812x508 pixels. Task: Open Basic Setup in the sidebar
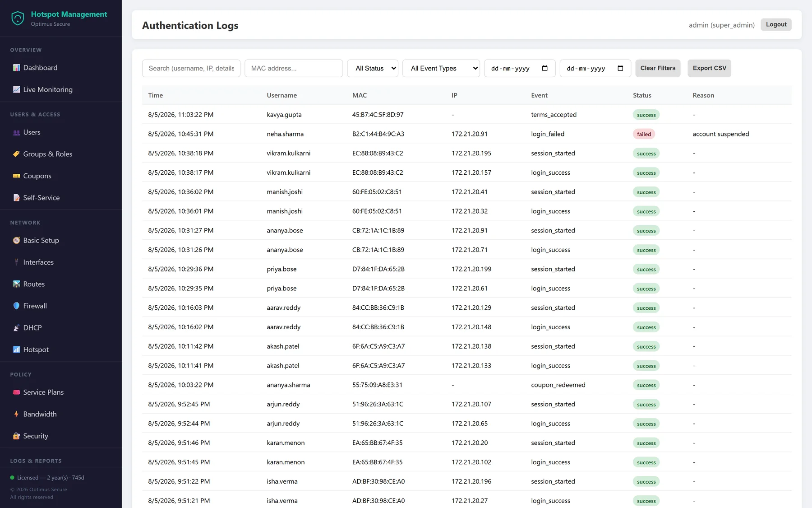point(41,240)
